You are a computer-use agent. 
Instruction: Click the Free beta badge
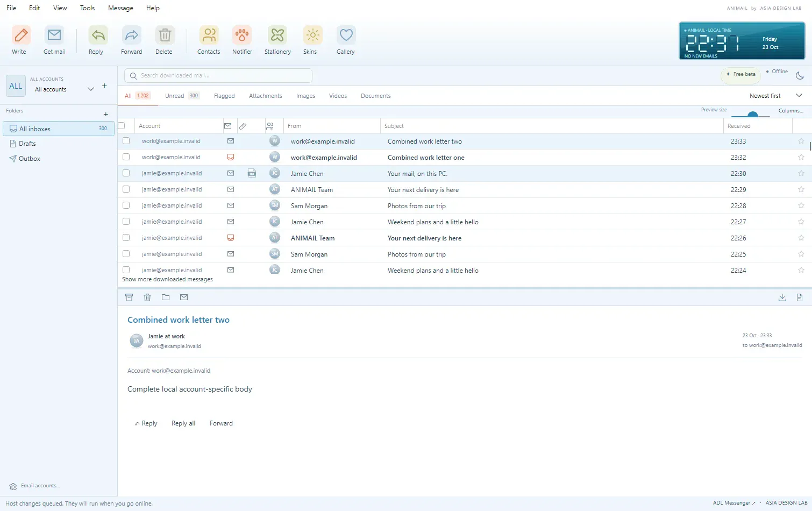(740, 74)
